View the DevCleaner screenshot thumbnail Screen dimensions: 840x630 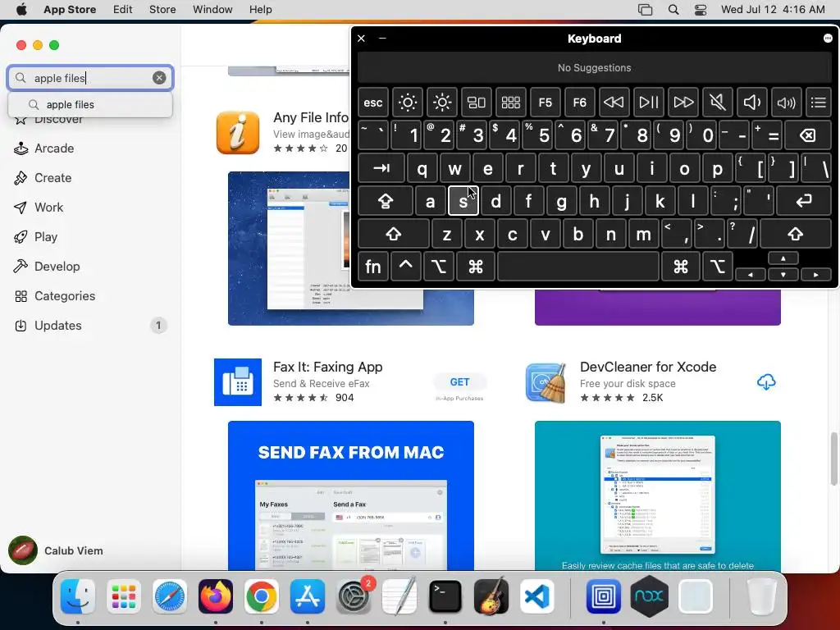coord(657,495)
